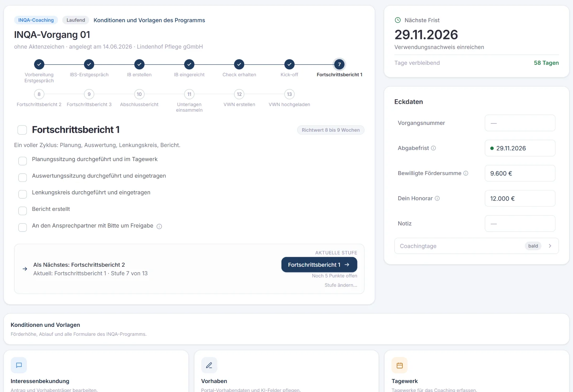573x392 pixels.
Task: Edit the Dein Honorar 12.000 € field
Action: click(x=520, y=198)
